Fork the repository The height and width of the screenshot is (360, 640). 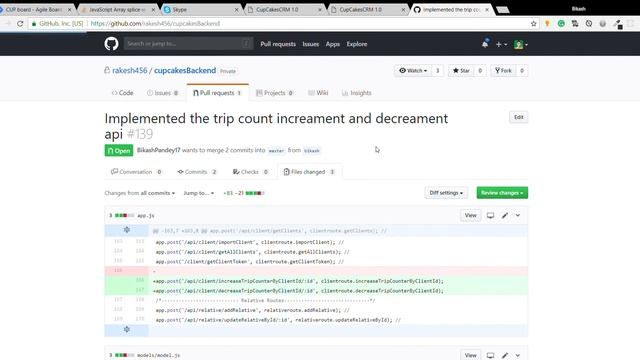(x=503, y=71)
